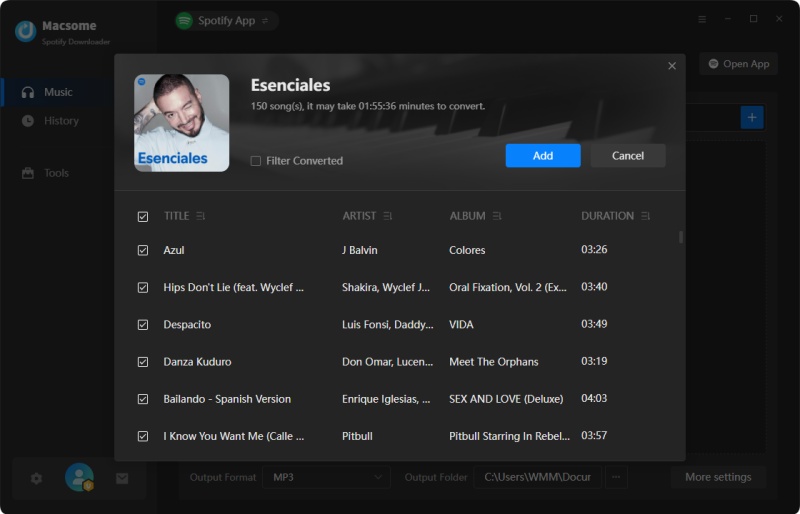Screen dimensions: 800x514
Task: Click the blue plus add button
Action: coord(752,117)
